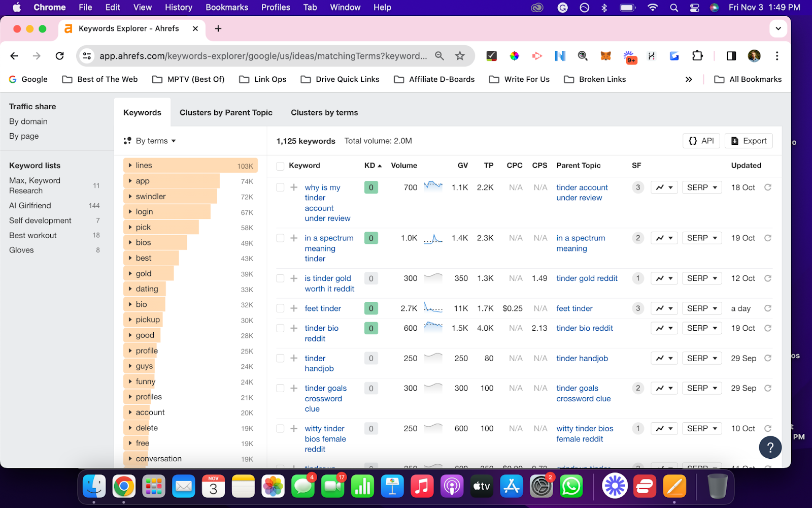
Task: Click the Spotlight search icon in the menu bar
Action: click(x=673, y=7)
